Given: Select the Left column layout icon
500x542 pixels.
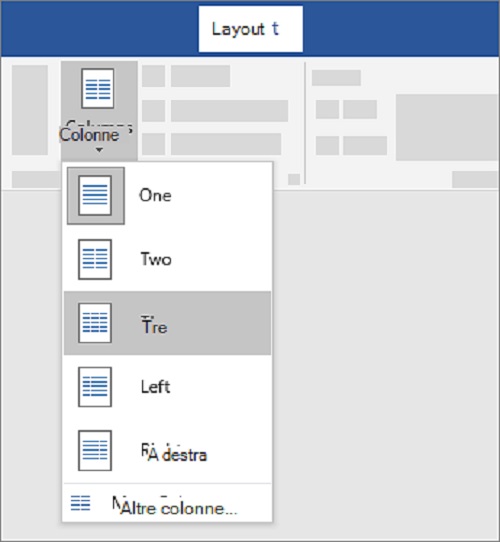Looking at the screenshot, I should 95,387.
